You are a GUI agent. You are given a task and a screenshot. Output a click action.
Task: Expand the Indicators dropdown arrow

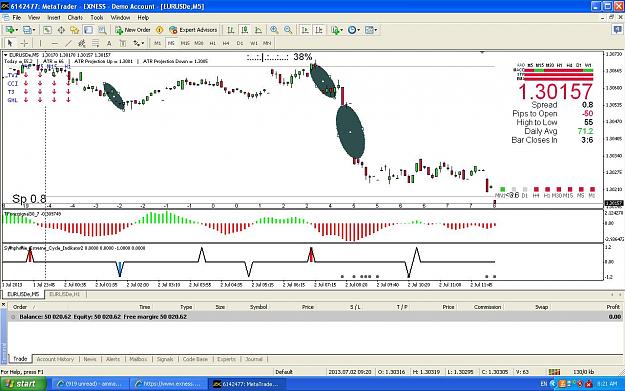(342, 30)
